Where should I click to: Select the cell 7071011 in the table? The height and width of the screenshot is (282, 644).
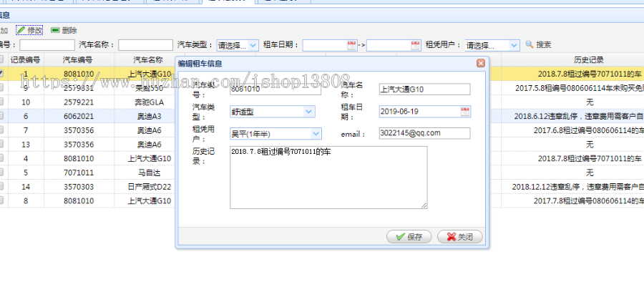[x=79, y=172]
